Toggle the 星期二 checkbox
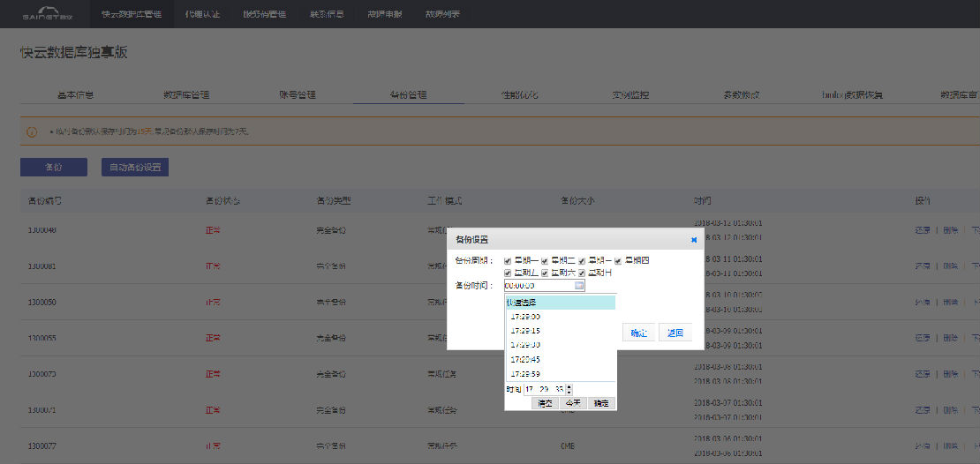This screenshot has width=980, height=464. click(x=545, y=260)
